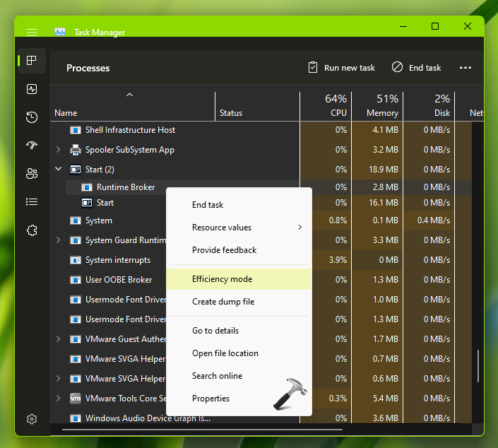Open the Users page in sidebar
This screenshot has height=448, width=498.
pos(32,174)
